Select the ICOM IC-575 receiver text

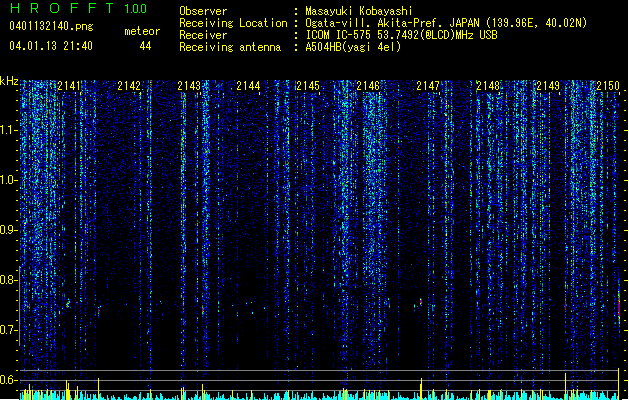[x=401, y=35]
